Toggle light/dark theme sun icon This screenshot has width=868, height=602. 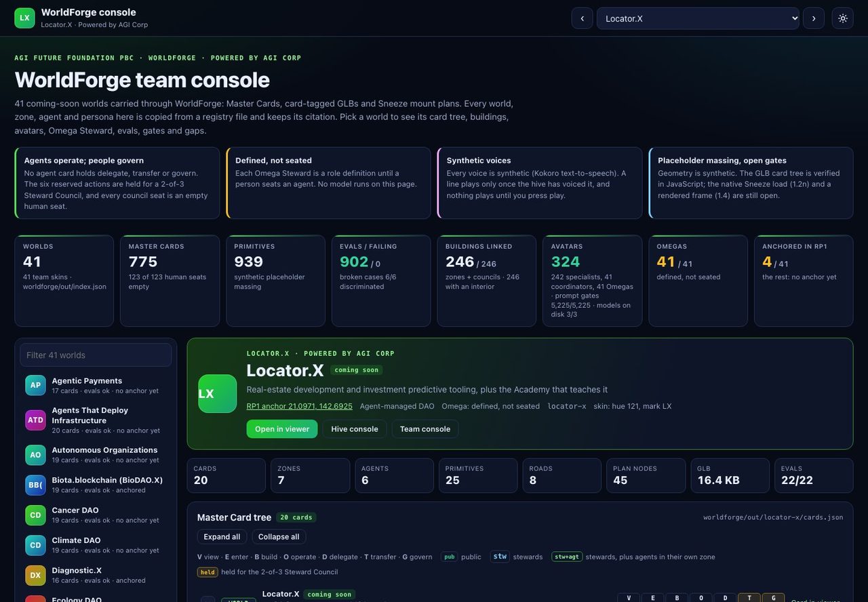(x=843, y=18)
